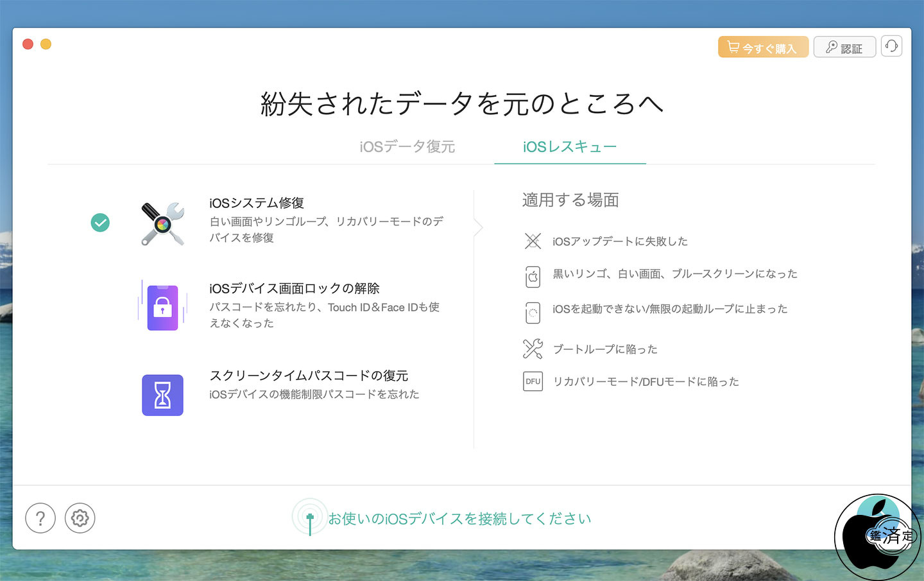924x581 pixels.
Task: Click the boot loop wrench icon
Action: point(533,349)
